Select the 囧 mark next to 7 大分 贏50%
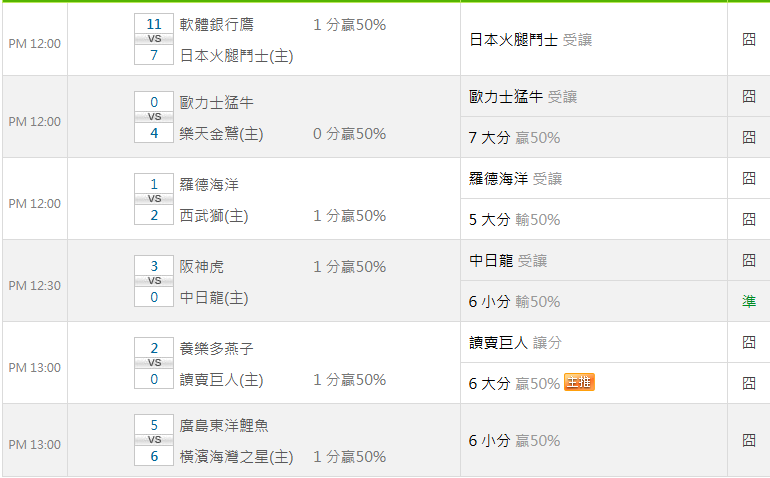The image size is (770, 478). (748, 138)
